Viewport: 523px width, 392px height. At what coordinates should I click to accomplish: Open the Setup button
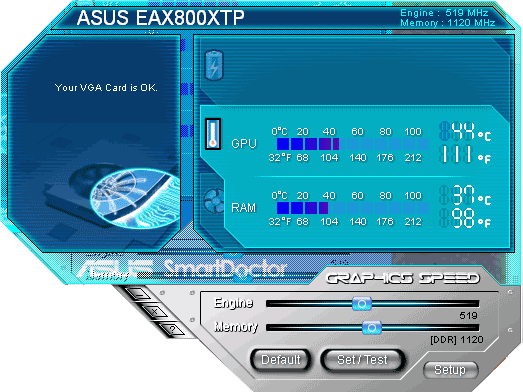(450, 370)
